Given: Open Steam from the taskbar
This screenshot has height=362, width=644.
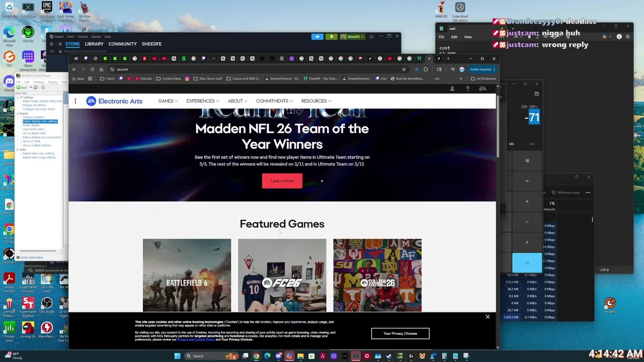Looking at the screenshot, I should pyautogui.click(x=389, y=356).
